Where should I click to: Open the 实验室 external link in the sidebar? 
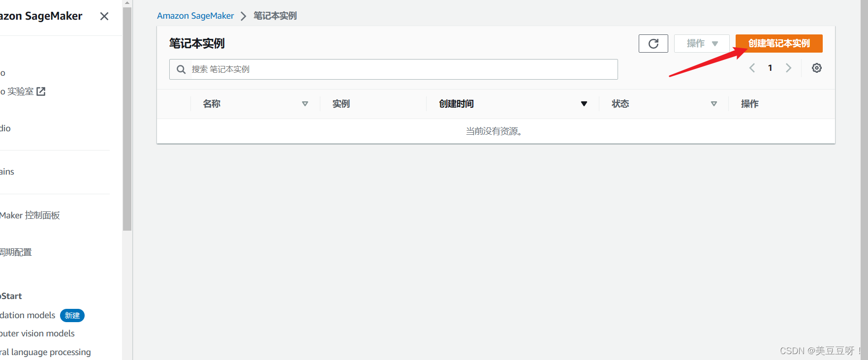pyautogui.click(x=23, y=91)
